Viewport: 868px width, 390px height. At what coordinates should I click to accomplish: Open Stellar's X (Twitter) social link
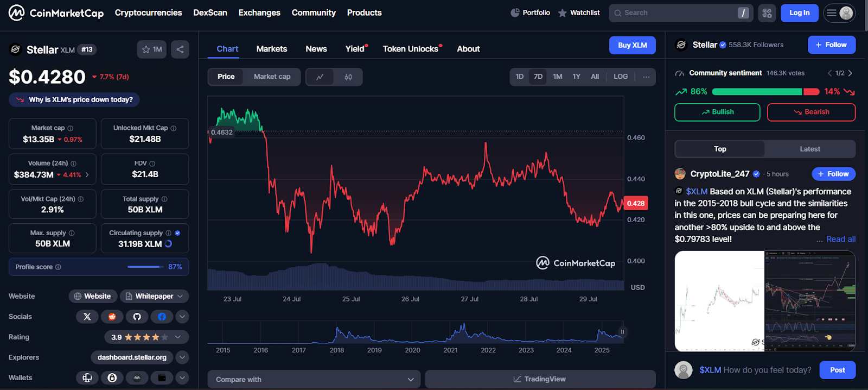87,317
